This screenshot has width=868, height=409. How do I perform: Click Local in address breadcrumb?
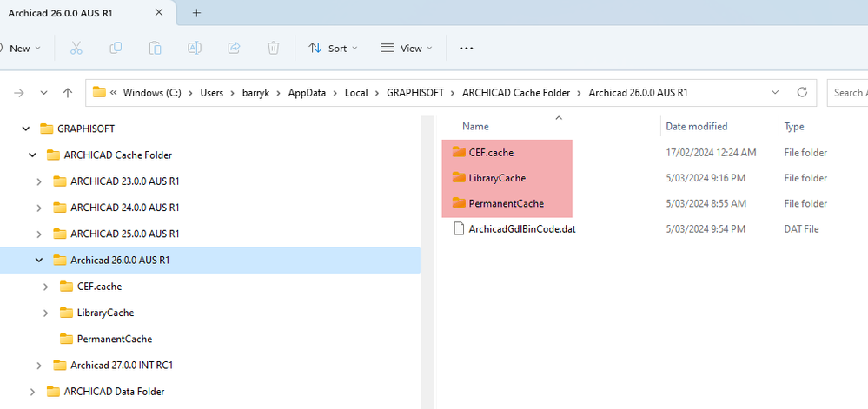[x=356, y=92]
